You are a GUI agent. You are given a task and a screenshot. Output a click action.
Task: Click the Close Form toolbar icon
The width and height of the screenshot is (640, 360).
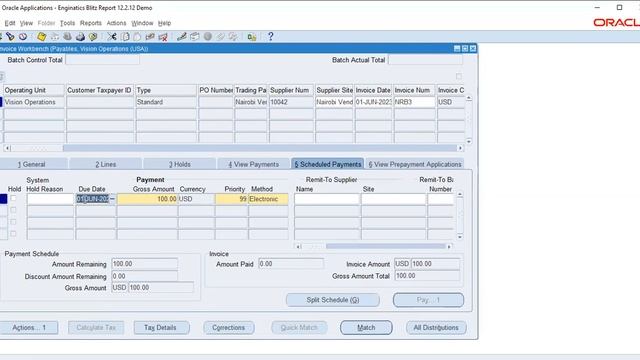click(x=93, y=37)
